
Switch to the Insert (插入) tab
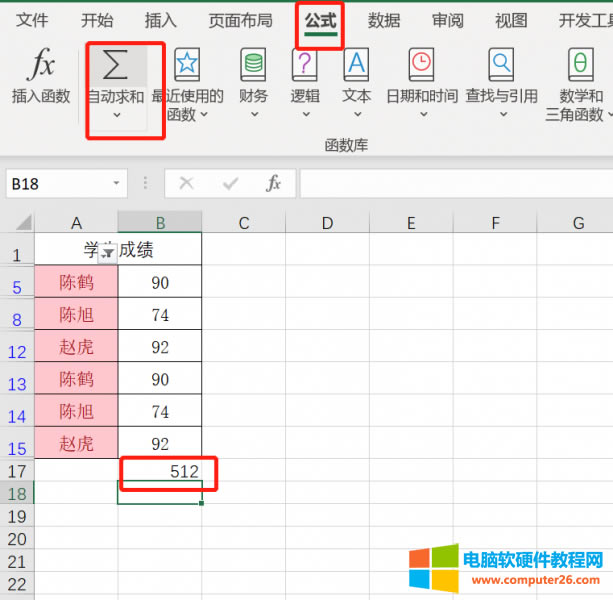coord(161,20)
